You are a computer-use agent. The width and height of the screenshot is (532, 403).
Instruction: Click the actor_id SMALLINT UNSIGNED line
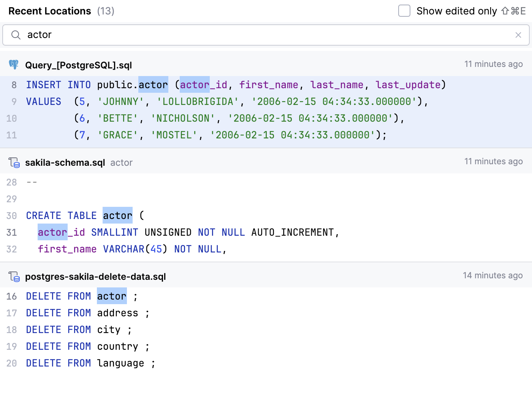[188, 232]
